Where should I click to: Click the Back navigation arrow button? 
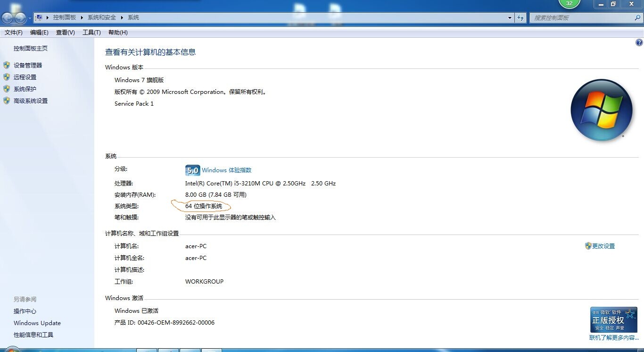pyautogui.click(x=8, y=18)
